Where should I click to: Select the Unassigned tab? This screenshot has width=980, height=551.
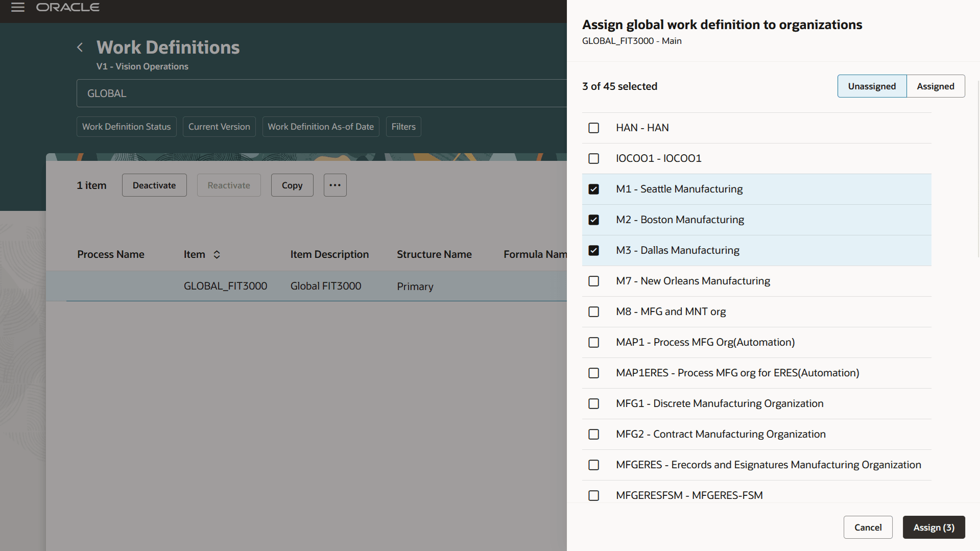pyautogui.click(x=871, y=86)
